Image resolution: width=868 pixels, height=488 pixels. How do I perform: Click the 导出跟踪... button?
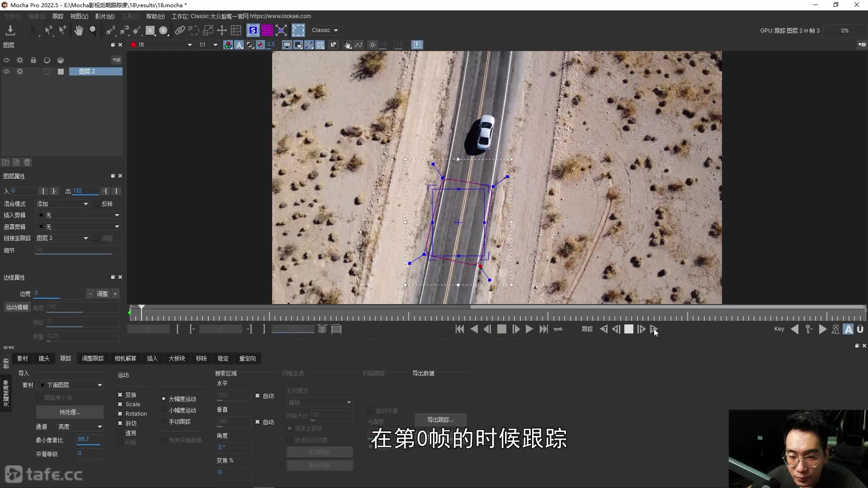[440, 420]
